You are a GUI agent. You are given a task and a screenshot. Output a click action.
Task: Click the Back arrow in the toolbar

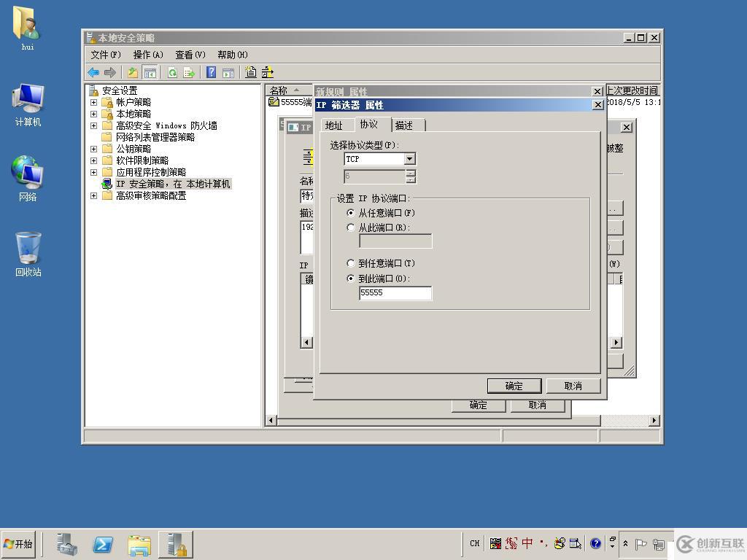tap(93, 72)
